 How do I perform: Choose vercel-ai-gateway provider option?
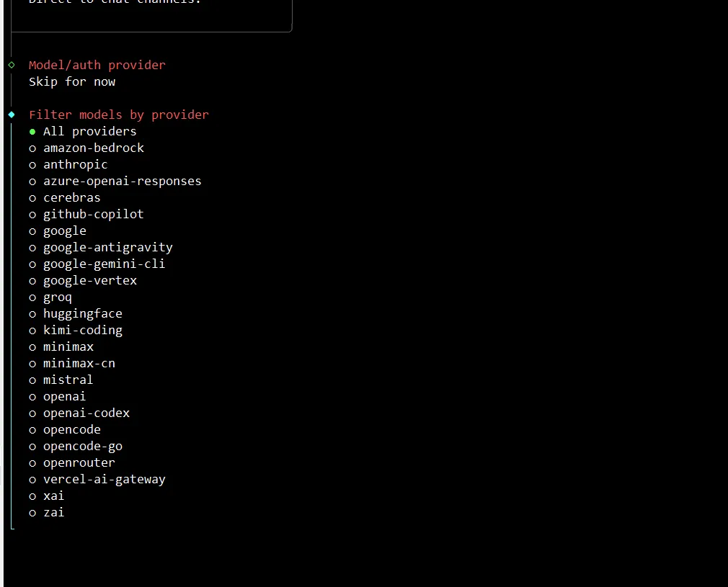97,480
